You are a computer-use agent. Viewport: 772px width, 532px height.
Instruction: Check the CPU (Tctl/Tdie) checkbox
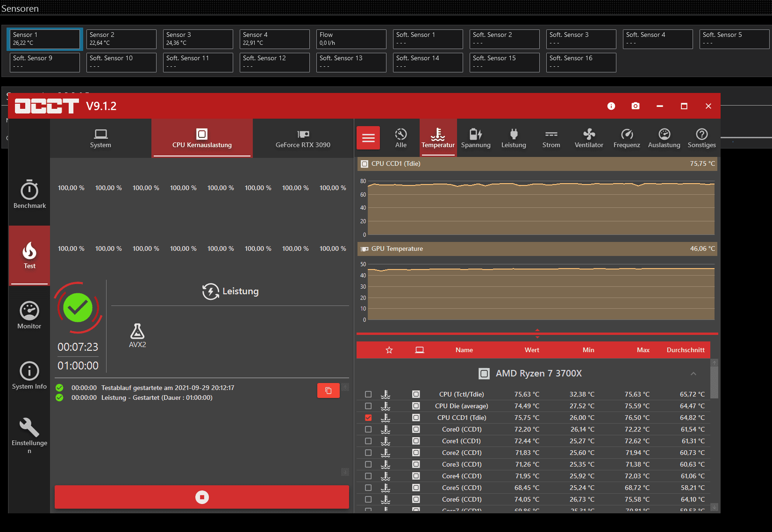click(x=368, y=394)
